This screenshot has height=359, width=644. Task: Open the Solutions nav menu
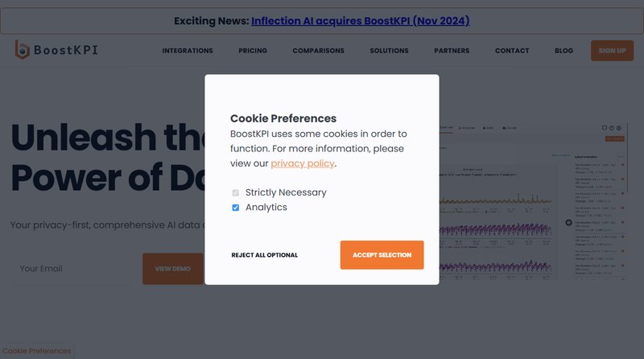click(389, 51)
